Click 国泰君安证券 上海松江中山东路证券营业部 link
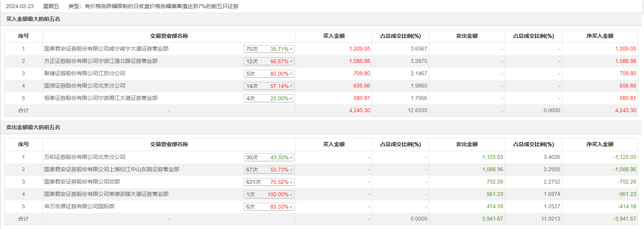This screenshot has width=644, height=229. (x=112, y=170)
